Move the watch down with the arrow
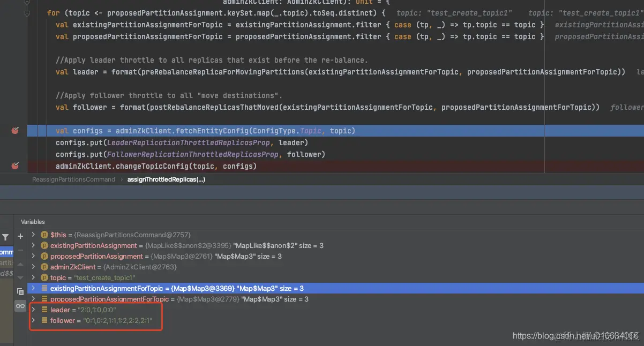The height and width of the screenshot is (346, 644). (x=20, y=277)
